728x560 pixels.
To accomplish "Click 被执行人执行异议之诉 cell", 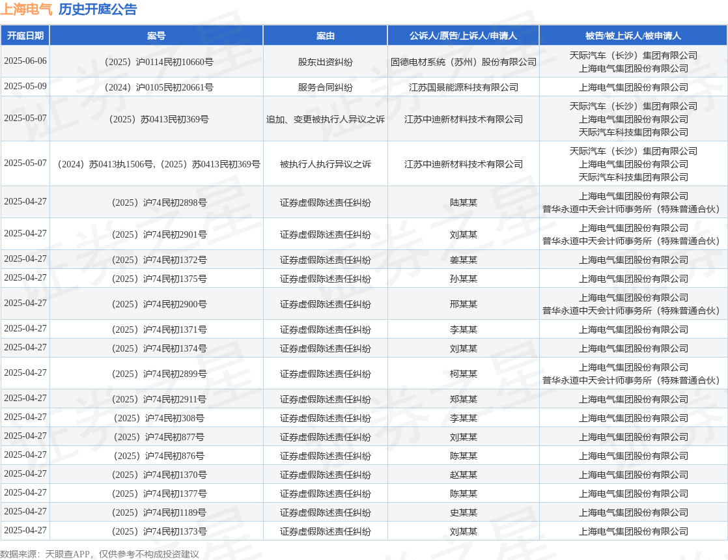I will click(x=326, y=164).
